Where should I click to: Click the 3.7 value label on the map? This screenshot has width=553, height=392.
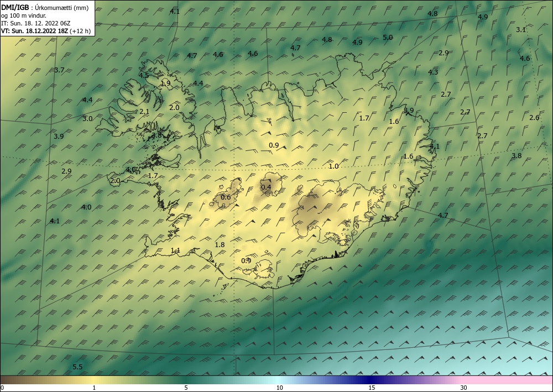click(x=59, y=70)
